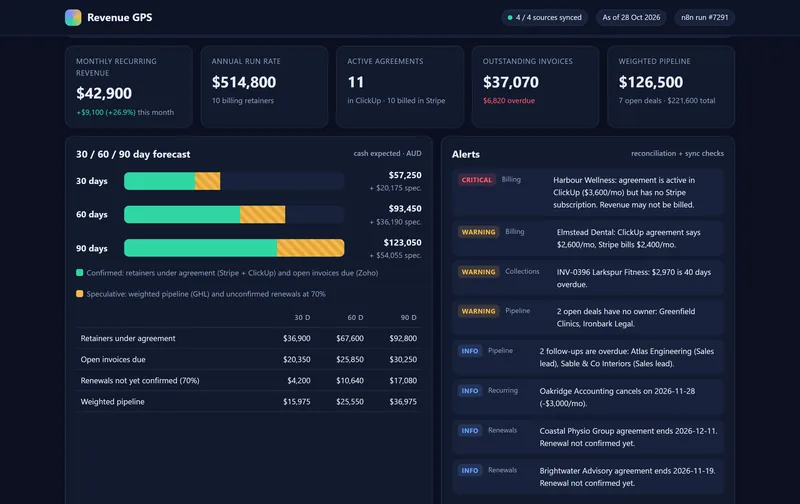Click the INFO badge on Oakridge Accounting alert
This screenshot has height=504, width=800.
tap(470, 391)
